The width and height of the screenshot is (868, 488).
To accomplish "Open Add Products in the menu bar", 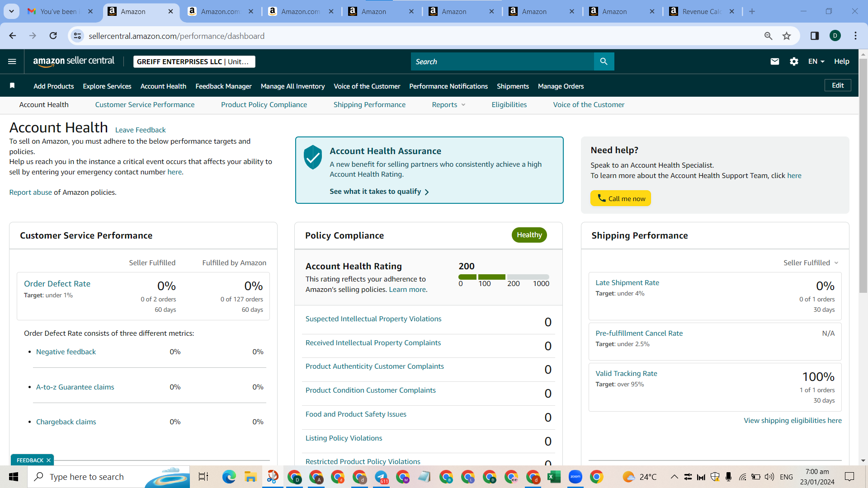I will point(53,86).
